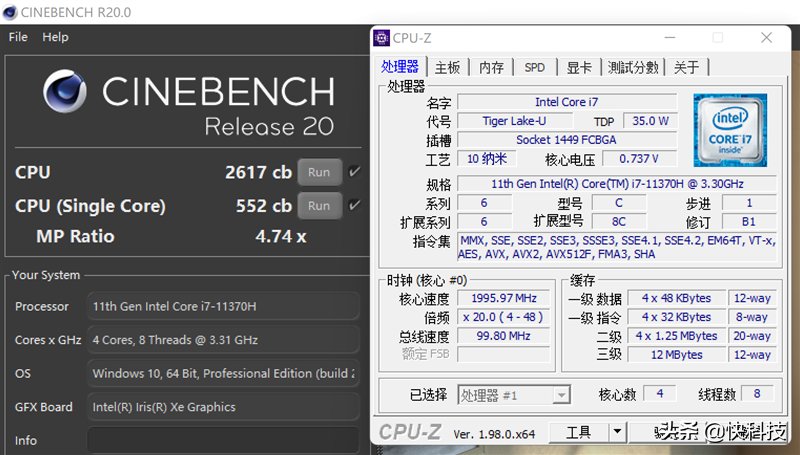The width and height of the screenshot is (800, 455).
Task: Click the 三级 cache value 12 MBytes
Action: pyautogui.click(x=677, y=355)
